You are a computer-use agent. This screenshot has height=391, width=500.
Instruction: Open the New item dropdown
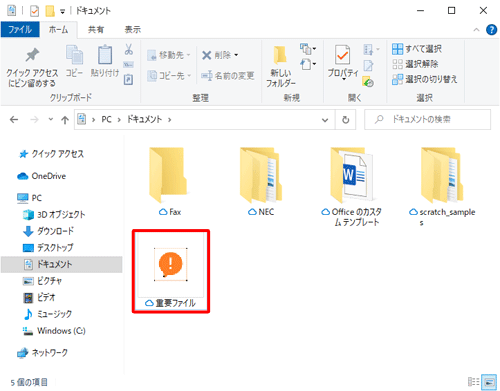[x=307, y=49]
